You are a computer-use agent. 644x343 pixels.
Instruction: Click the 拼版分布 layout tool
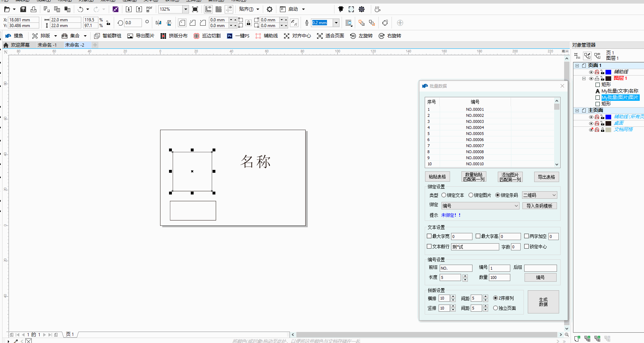(174, 36)
